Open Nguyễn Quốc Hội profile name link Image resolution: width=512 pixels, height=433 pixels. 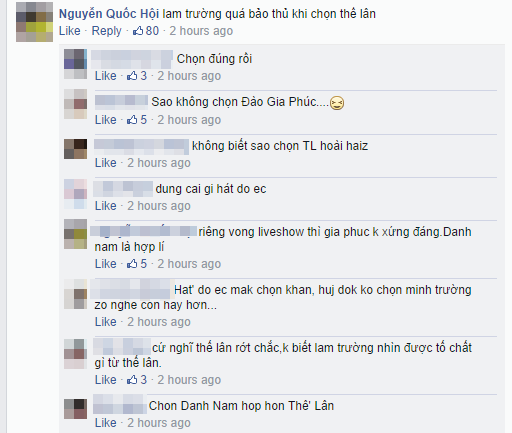point(109,14)
